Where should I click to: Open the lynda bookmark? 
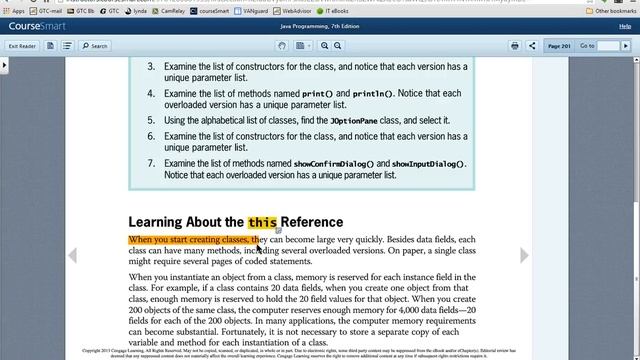coord(136,11)
